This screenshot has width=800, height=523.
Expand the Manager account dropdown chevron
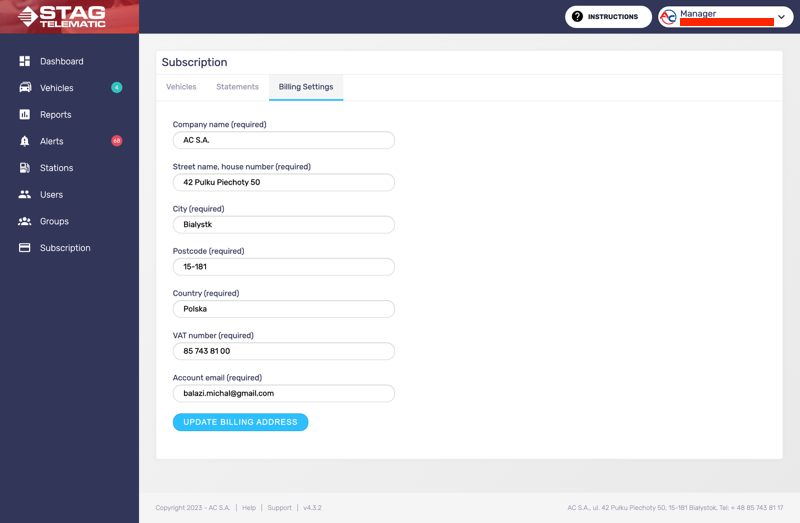781,17
